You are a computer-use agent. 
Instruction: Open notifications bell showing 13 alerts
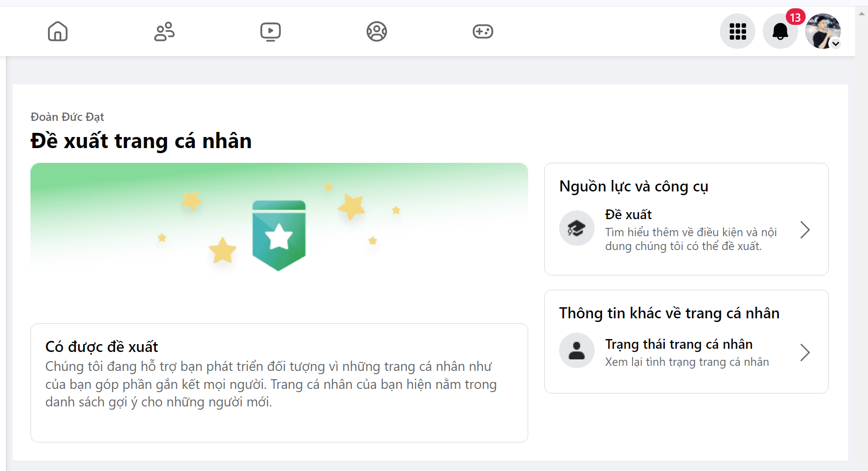(x=780, y=31)
